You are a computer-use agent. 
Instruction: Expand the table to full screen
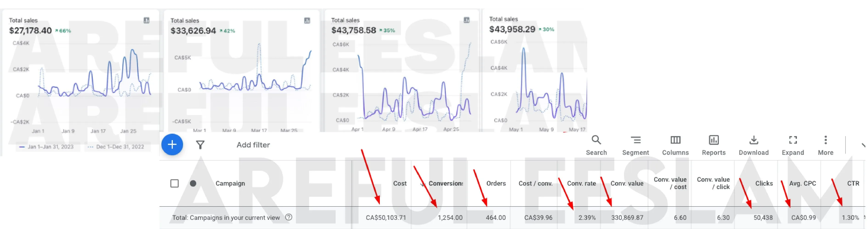click(793, 145)
